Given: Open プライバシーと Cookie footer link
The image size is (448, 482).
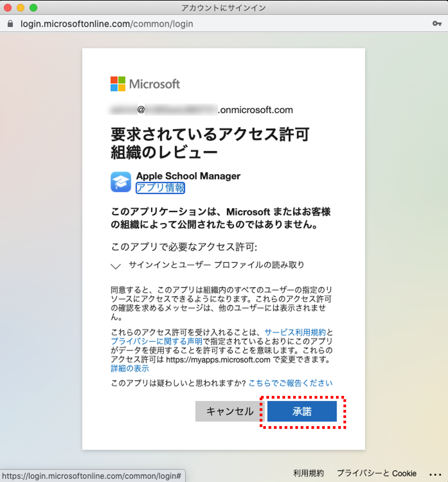Looking at the screenshot, I should [x=377, y=473].
